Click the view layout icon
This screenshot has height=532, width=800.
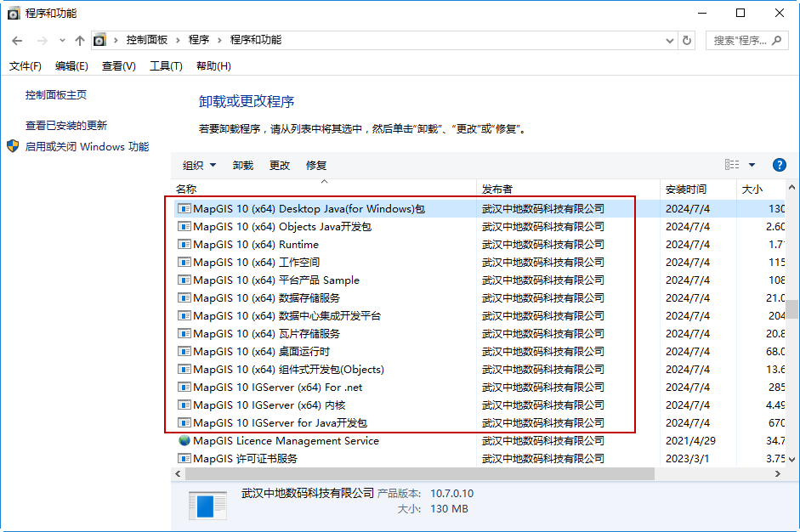tap(732, 164)
